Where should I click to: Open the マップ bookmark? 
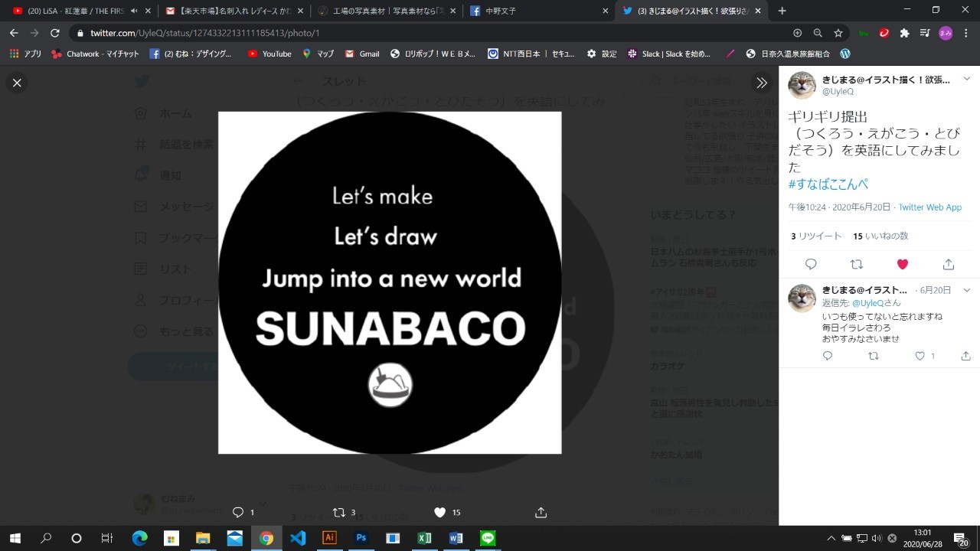[318, 54]
